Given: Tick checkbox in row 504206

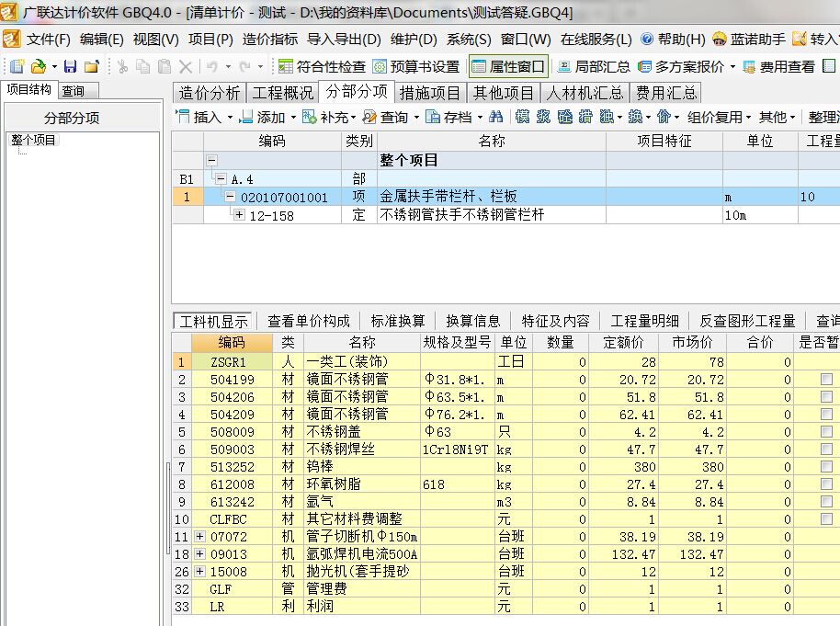Looking at the screenshot, I should [x=826, y=396].
